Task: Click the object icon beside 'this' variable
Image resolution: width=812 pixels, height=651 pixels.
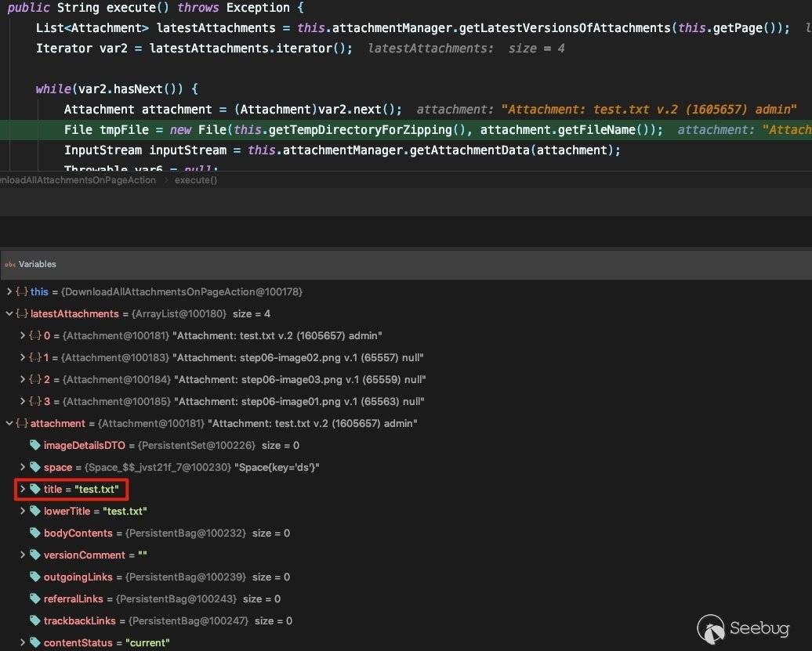Action: 21,291
